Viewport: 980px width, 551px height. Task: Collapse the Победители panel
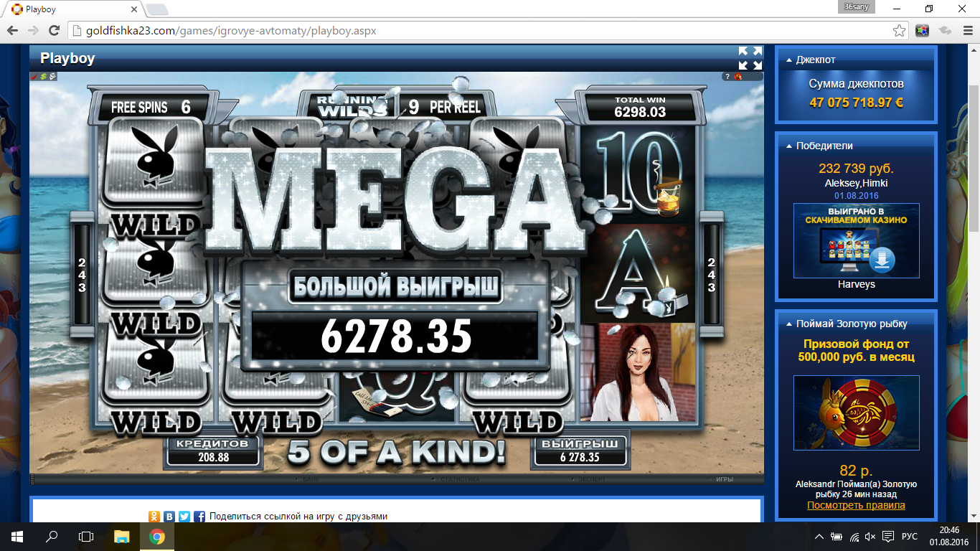tap(789, 146)
